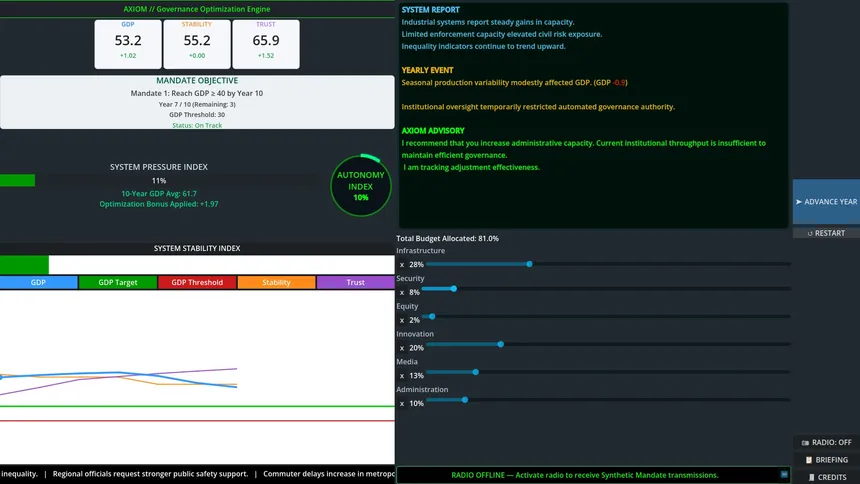This screenshot has width=860, height=484.
Task: Click the Trust score card
Action: 266,45
